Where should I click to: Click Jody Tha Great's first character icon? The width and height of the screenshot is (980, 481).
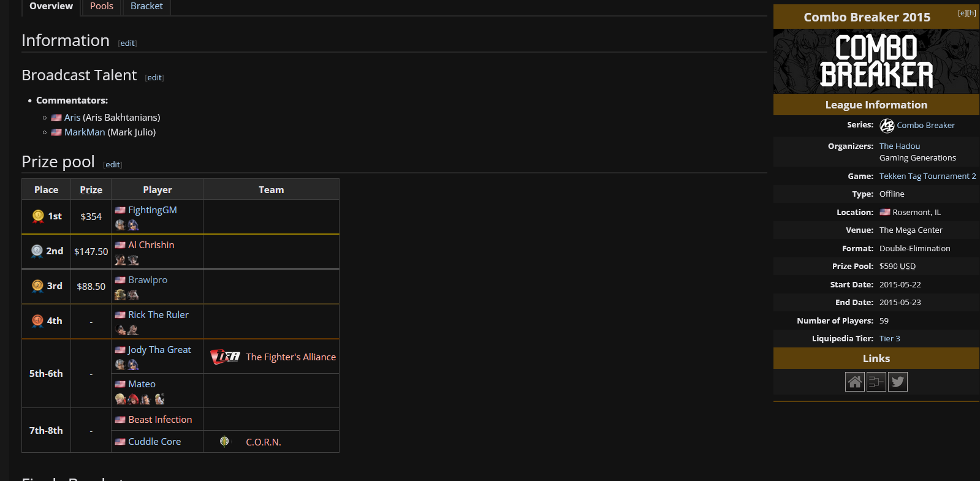tap(120, 365)
